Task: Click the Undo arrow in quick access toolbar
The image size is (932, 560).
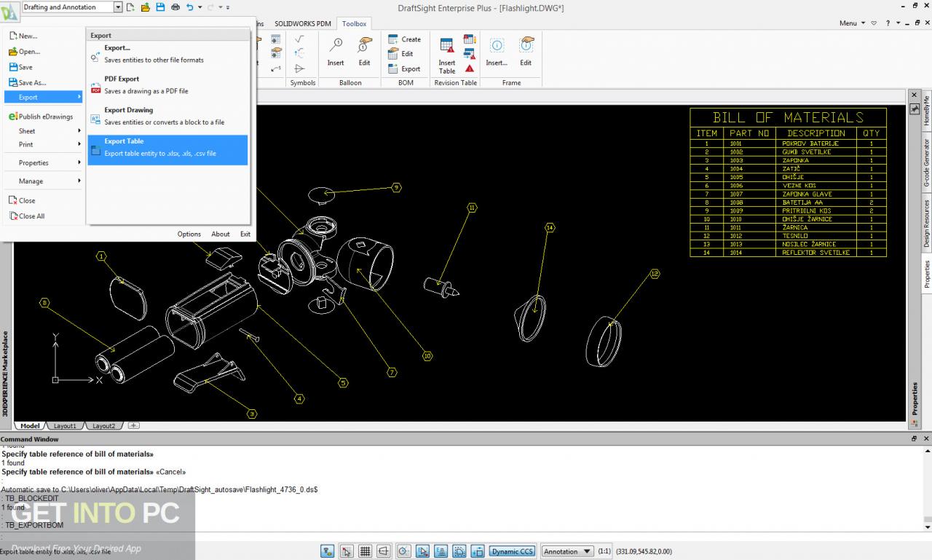Action: click(190, 7)
